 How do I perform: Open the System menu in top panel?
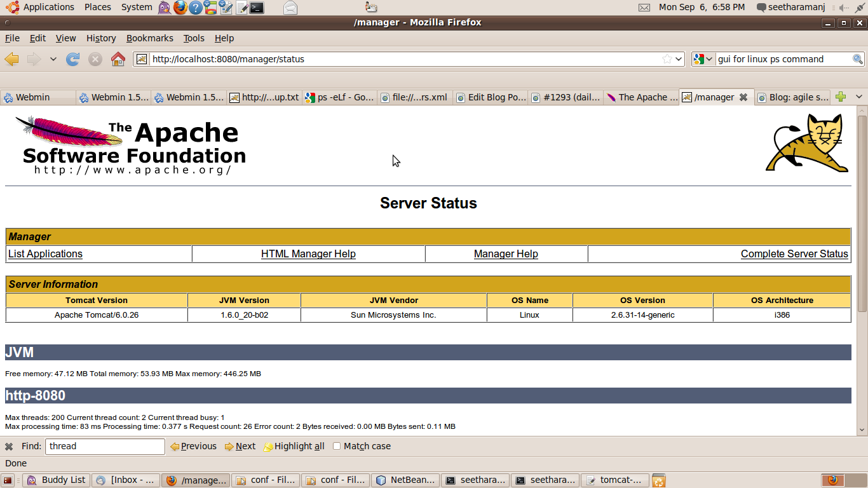137,7
